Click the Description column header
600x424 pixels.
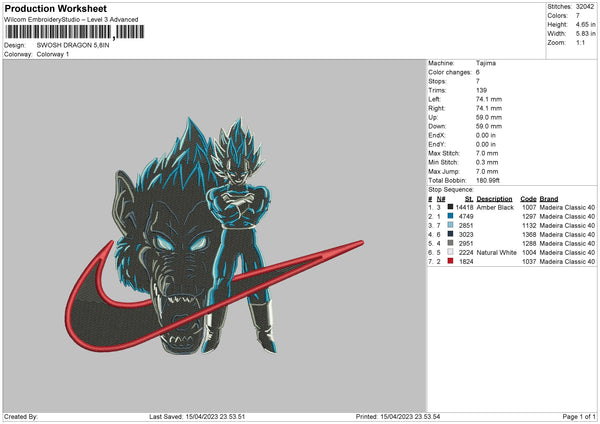pyautogui.click(x=494, y=199)
